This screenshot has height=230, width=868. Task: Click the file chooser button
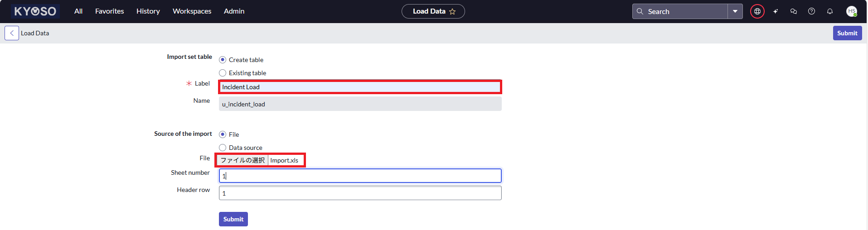pos(242,160)
